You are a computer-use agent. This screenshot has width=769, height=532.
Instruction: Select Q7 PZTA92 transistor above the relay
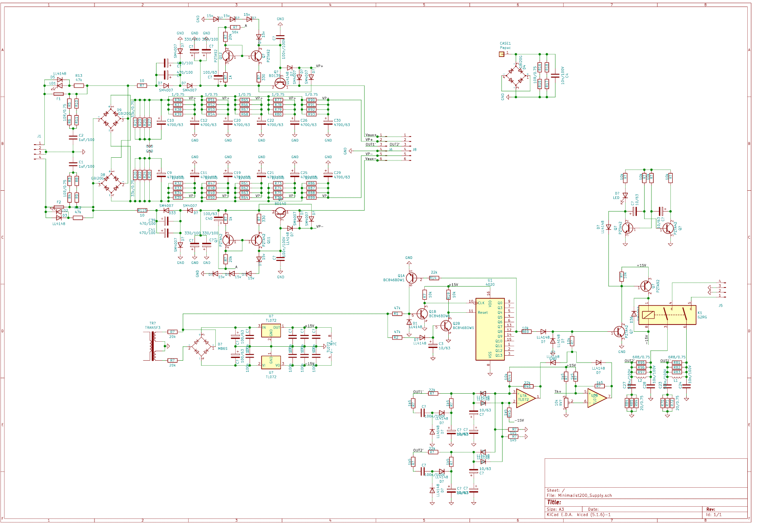pyautogui.click(x=646, y=286)
